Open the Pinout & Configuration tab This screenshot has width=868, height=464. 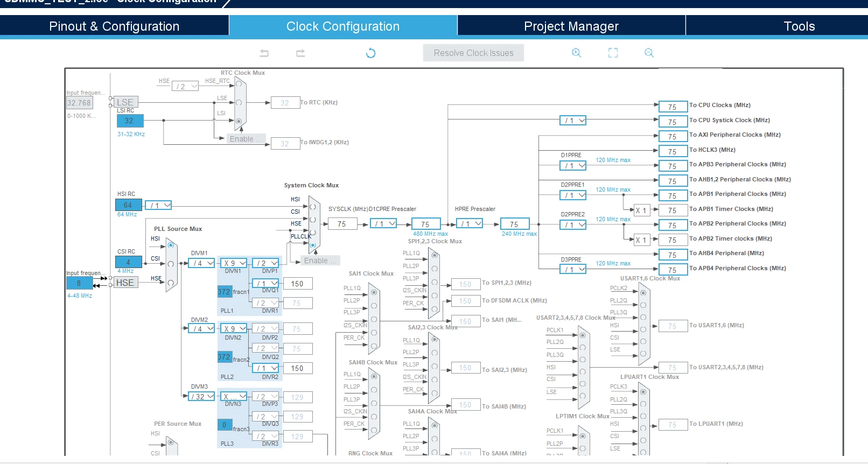click(x=114, y=26)
